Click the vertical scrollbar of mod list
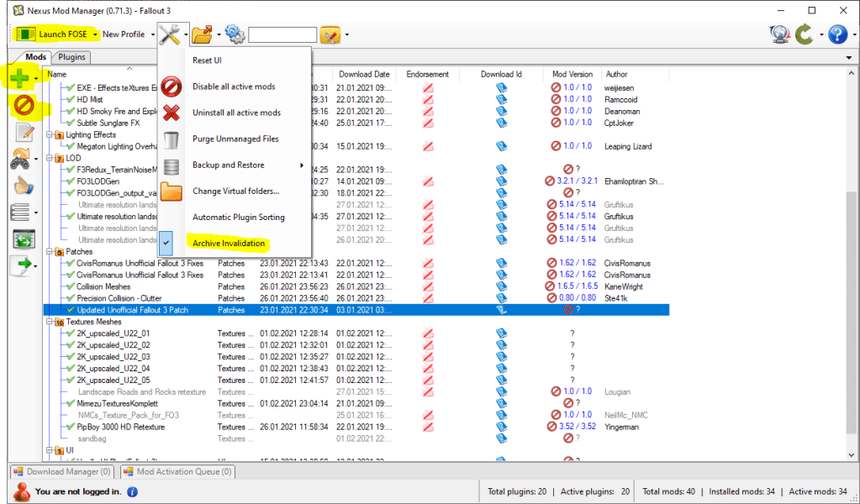 coord(852,252)
